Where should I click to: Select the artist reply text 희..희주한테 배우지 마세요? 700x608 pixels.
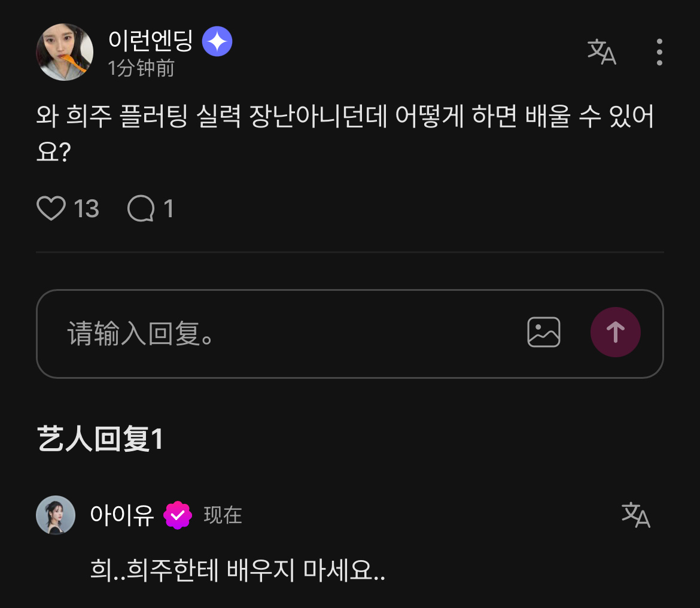coord(238,570)
